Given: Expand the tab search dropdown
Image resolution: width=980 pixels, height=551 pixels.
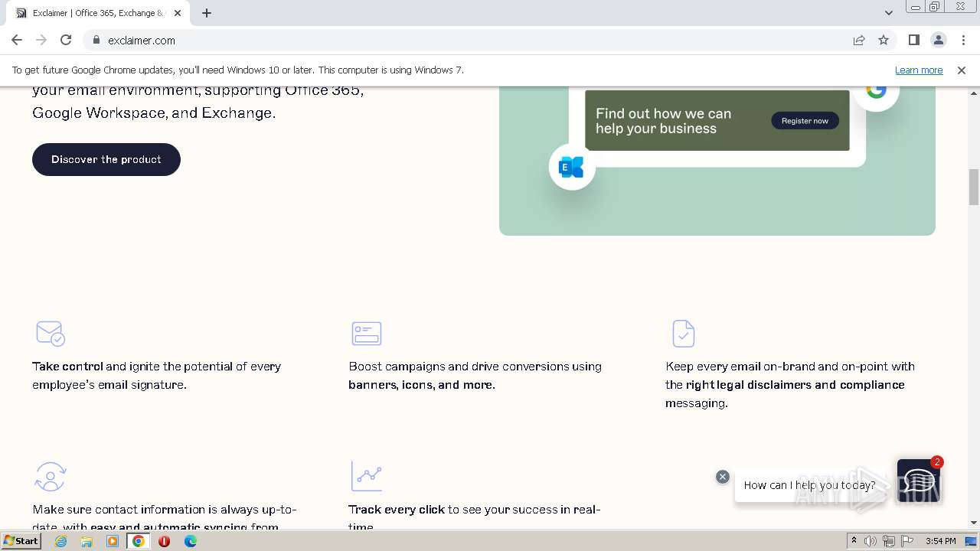Looking at the screenshot, I should (x=888, y=13).
